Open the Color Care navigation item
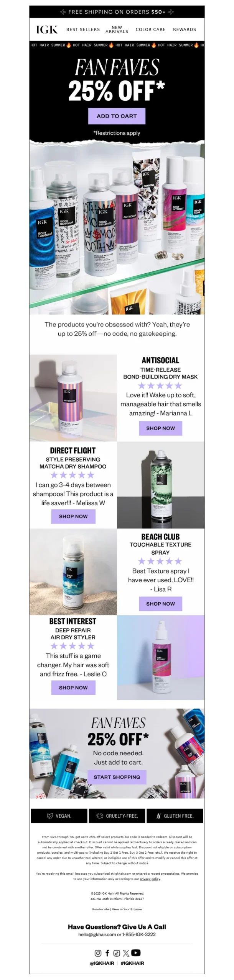 coord(150,29)
